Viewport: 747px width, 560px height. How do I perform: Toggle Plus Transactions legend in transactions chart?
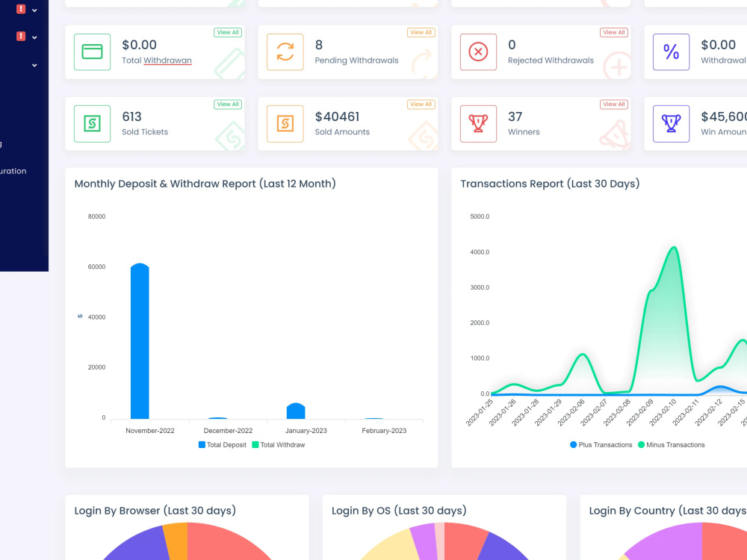click(x=601, y=445)
